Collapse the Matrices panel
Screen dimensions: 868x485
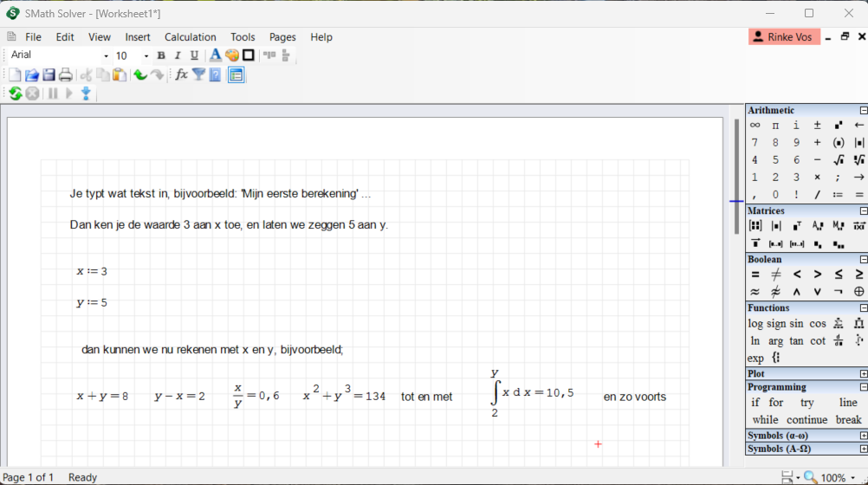coord(863,211)
